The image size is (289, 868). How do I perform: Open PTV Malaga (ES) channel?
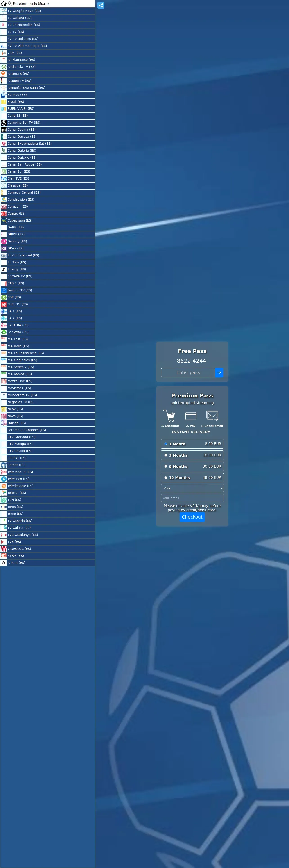pos(48,444)
